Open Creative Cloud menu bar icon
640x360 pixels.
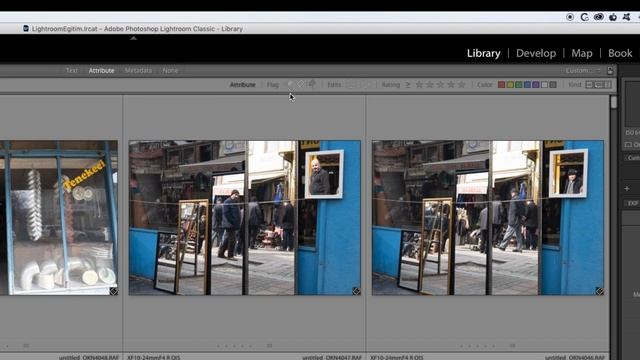point(598,17)
